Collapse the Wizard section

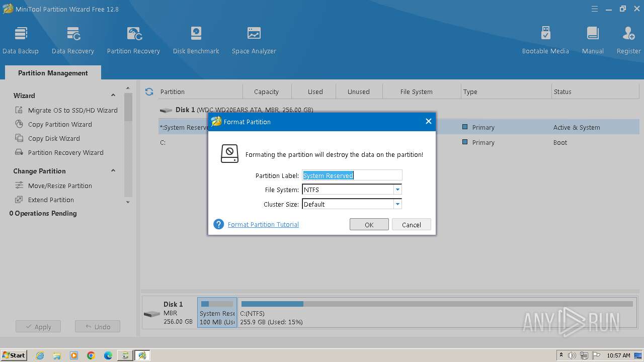pyautogui.click(x=113, y=95)
